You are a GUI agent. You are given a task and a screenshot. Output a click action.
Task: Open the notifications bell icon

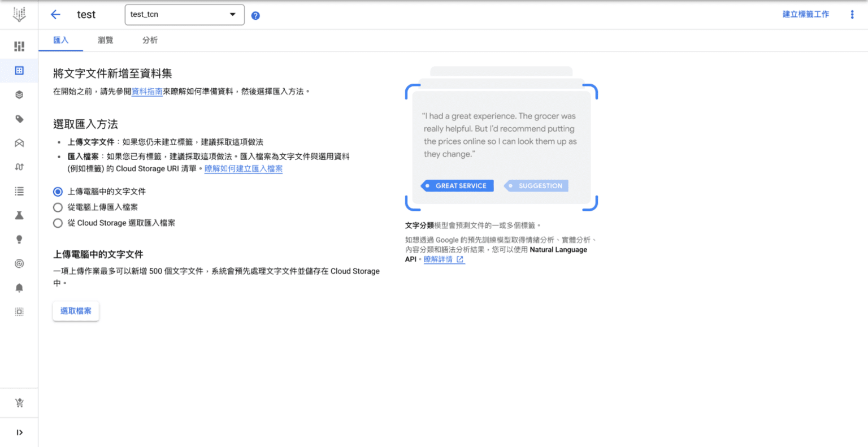[19, 287]
